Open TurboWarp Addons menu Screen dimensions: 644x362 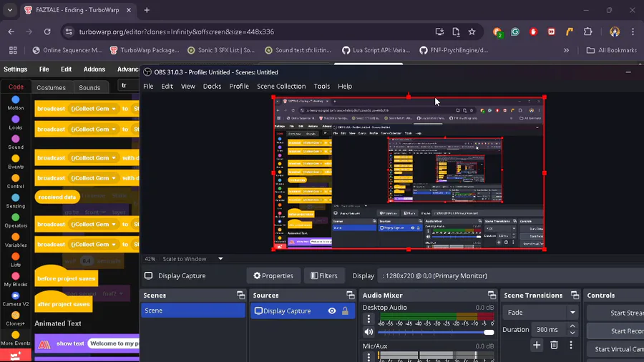click(x=94, y=69)
